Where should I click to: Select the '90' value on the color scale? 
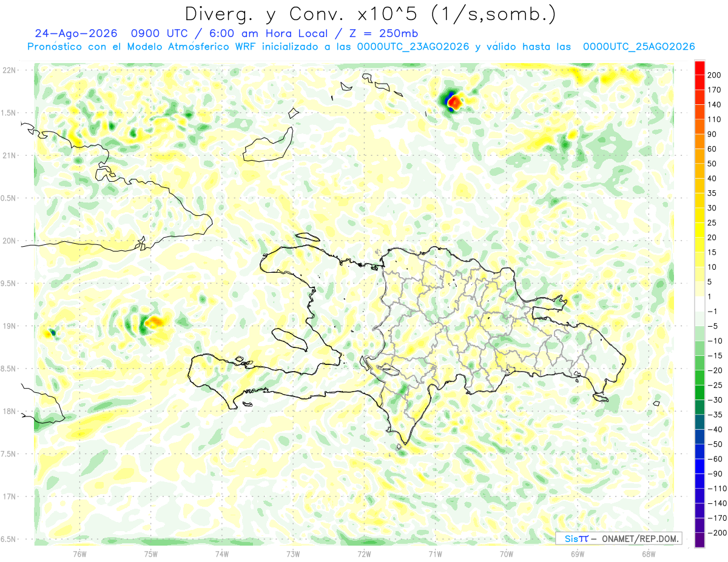712,135
